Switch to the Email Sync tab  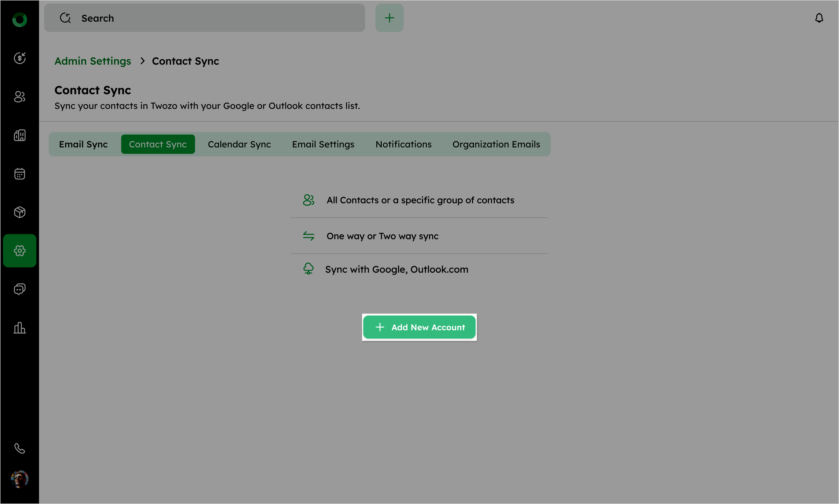(83, 144)
